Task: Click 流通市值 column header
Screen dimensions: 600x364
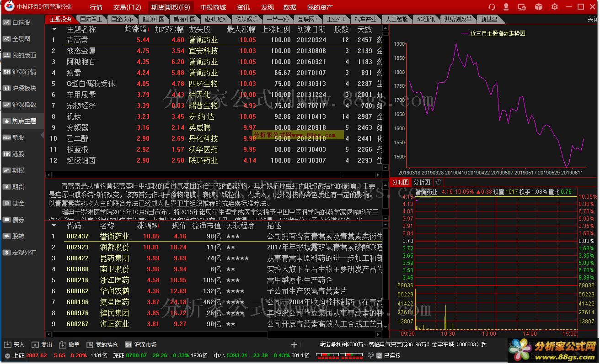Action: click(206, 225)
